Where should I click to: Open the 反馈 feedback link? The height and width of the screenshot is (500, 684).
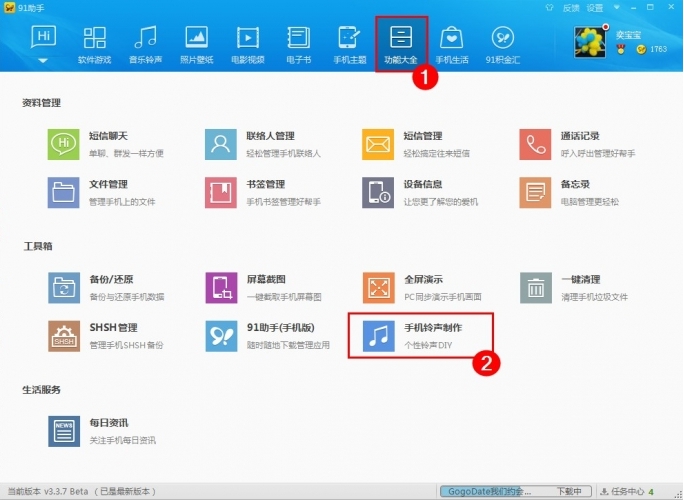571,8
